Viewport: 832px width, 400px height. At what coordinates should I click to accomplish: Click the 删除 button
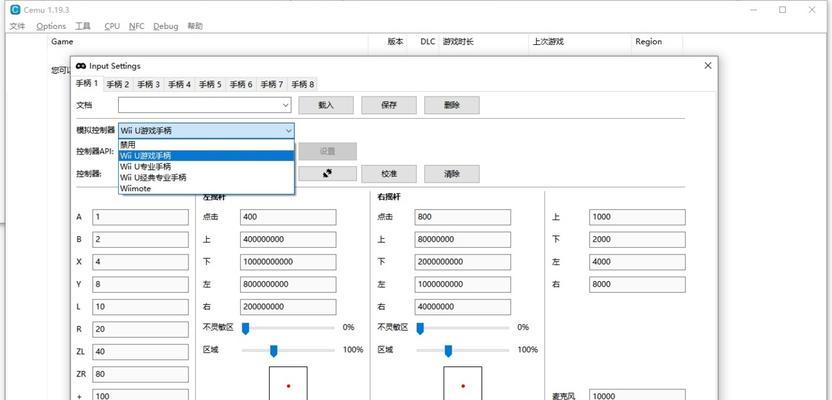[x=452, y=105]
